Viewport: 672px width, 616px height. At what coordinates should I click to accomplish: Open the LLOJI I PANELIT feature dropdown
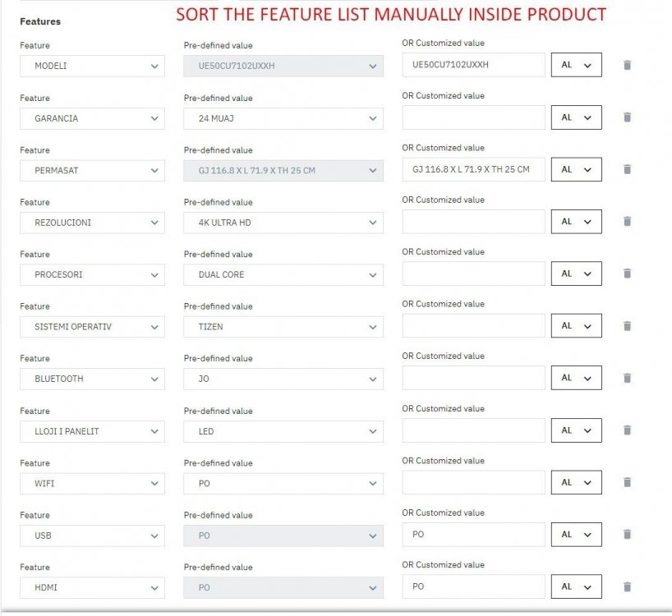92,431
